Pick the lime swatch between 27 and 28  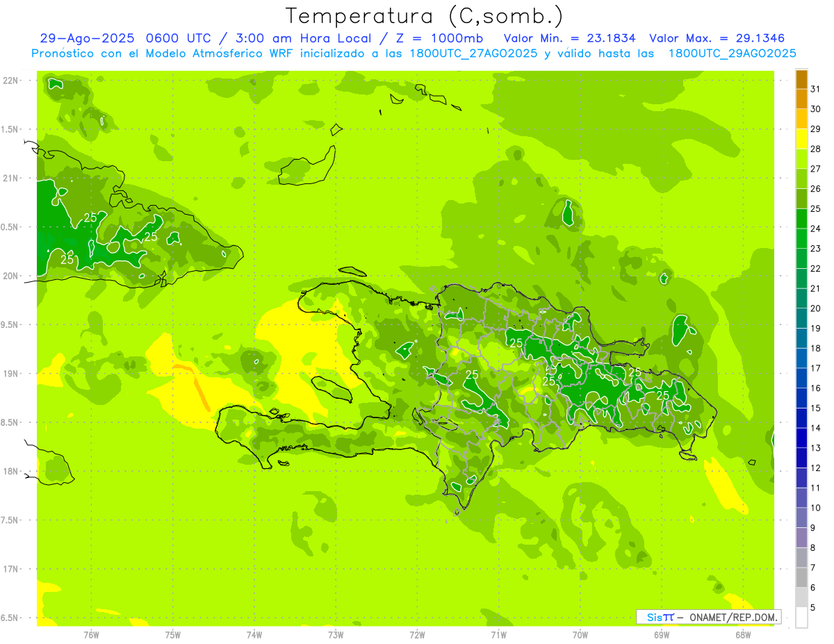[801, 159]
